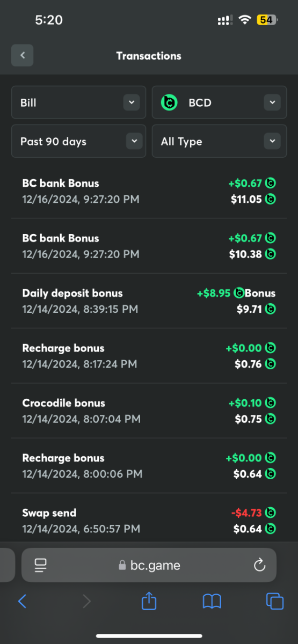This screenshot has height=644, width=298.
Task: Tap the Safari reload page icon
Action: click(x=259, y=565)
